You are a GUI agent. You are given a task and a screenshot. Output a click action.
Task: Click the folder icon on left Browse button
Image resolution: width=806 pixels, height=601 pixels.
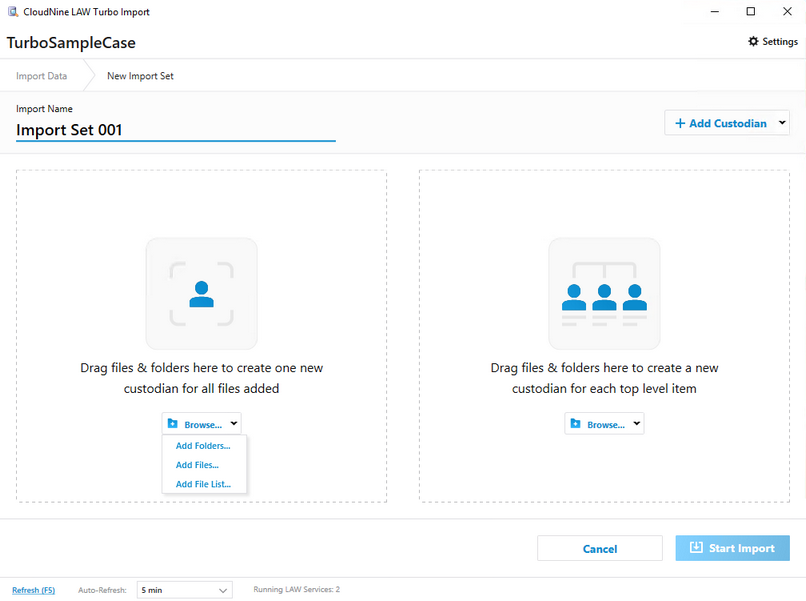173,424
